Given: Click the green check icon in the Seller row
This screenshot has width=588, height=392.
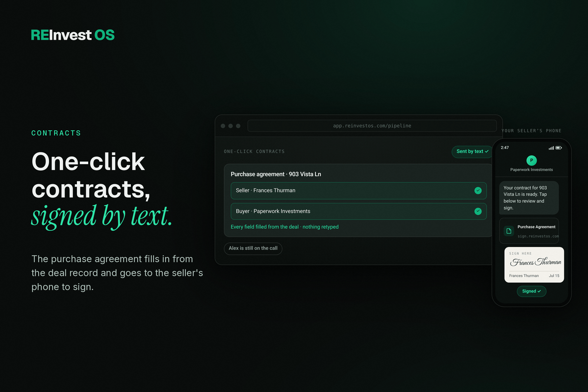Looking at the screenshot, I should pos(478,191).
